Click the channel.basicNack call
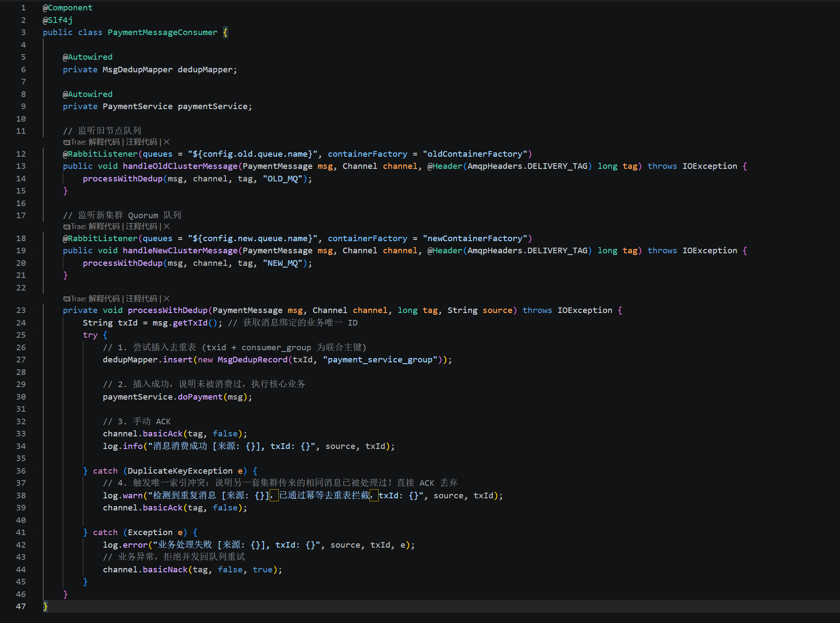This screenshot has width=840, height=623. click(x=193, y=570)
